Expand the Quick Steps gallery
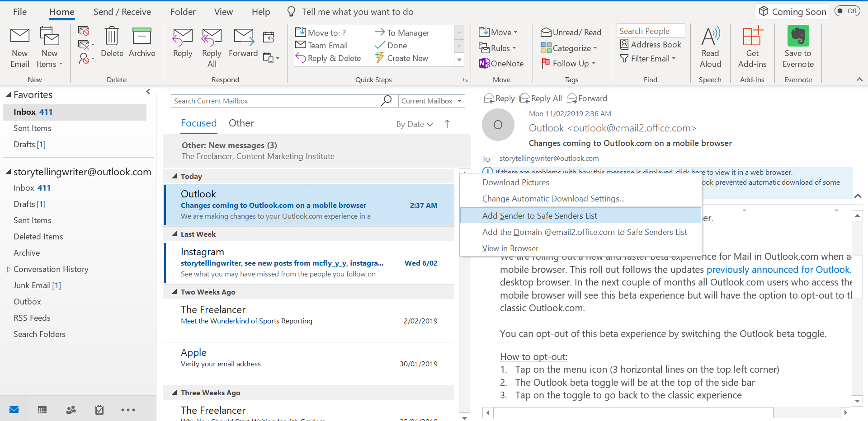The width and height of the screenshot is (868, 421). [459, 60]
